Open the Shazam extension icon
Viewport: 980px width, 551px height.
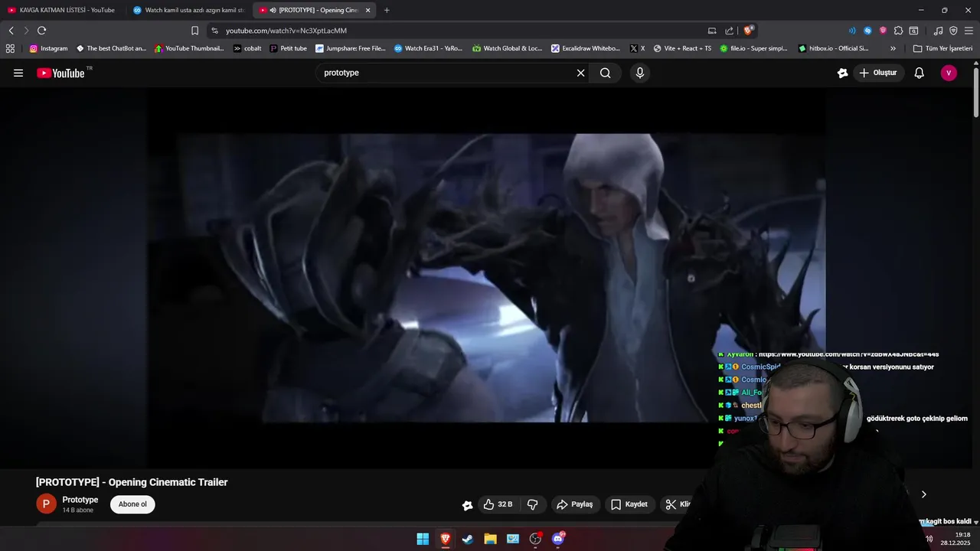tap(867, 31)
